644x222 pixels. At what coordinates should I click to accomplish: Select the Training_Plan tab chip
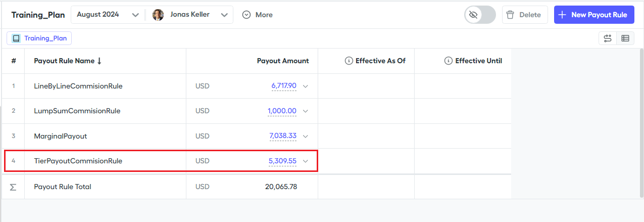pos(39,38)
